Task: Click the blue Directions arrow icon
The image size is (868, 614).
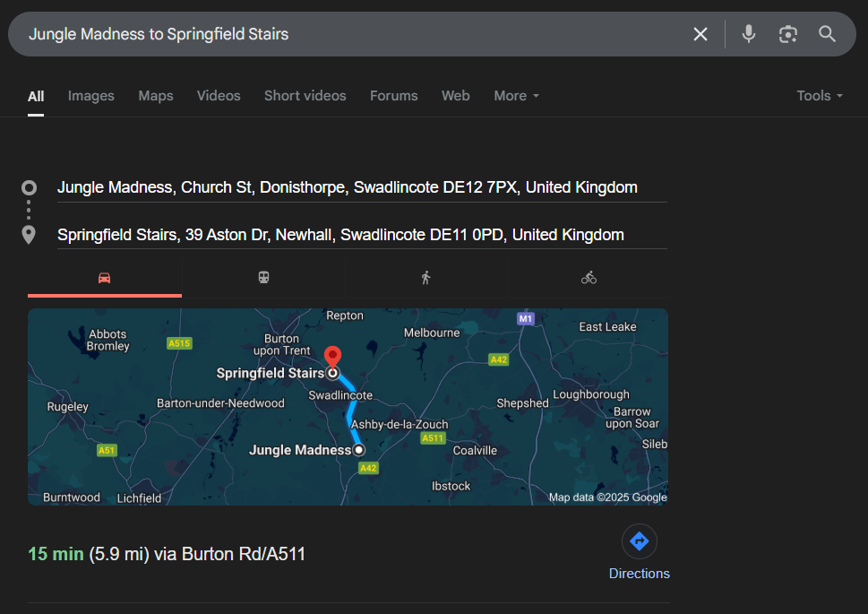Action: (x=640, y=540)
